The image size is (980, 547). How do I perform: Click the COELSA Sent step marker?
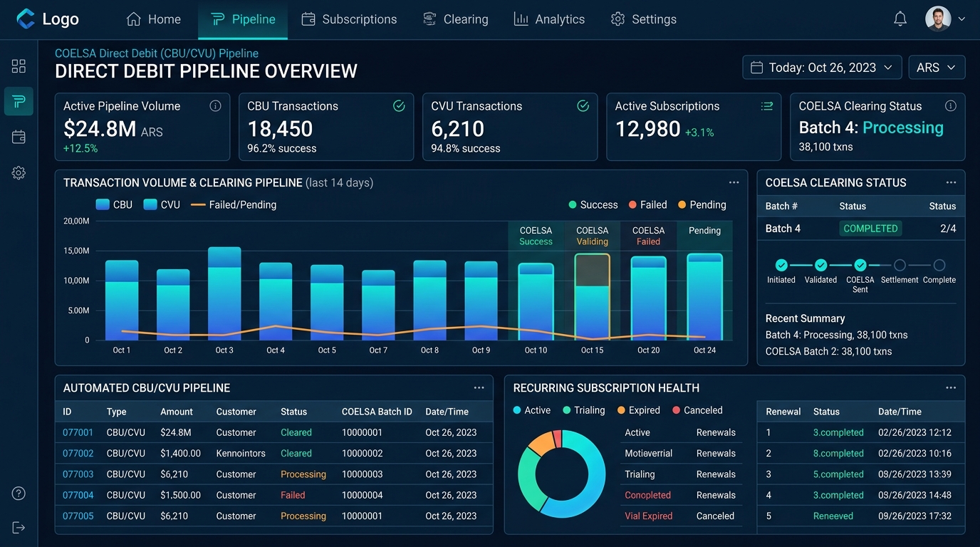[x=860, y=265]
